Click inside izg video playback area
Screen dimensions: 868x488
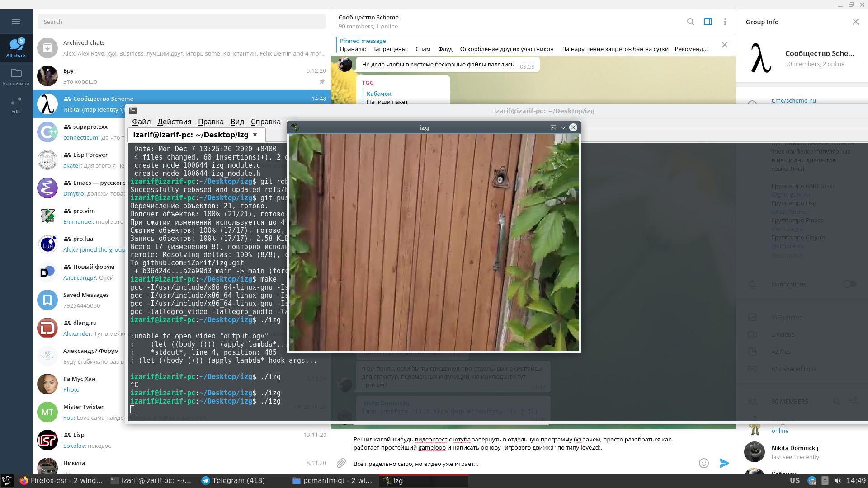coord(434,242)
